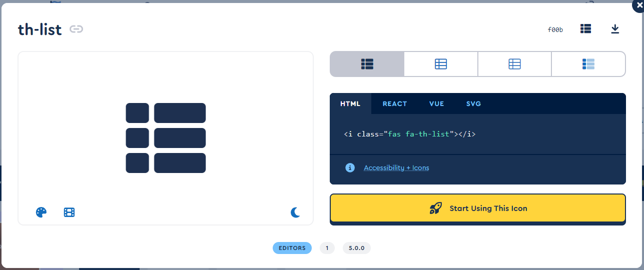Close the icon detail dialog

click(638, 5)
